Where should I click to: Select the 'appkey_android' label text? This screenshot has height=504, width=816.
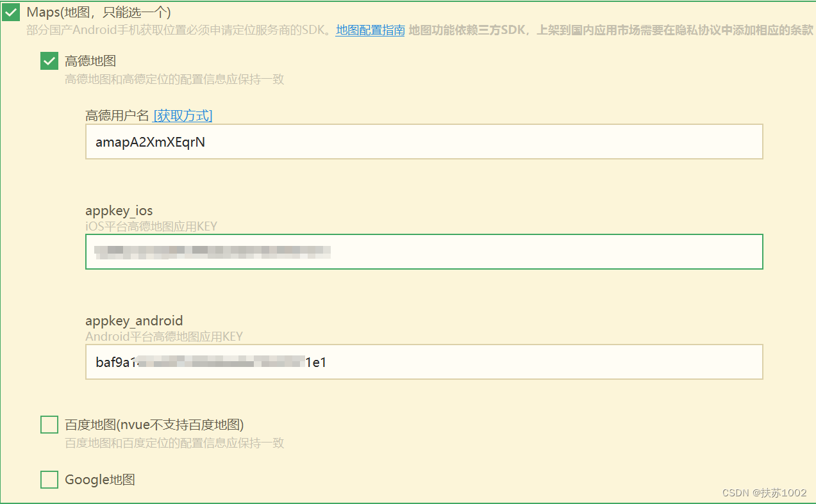(x=134, y=321)
